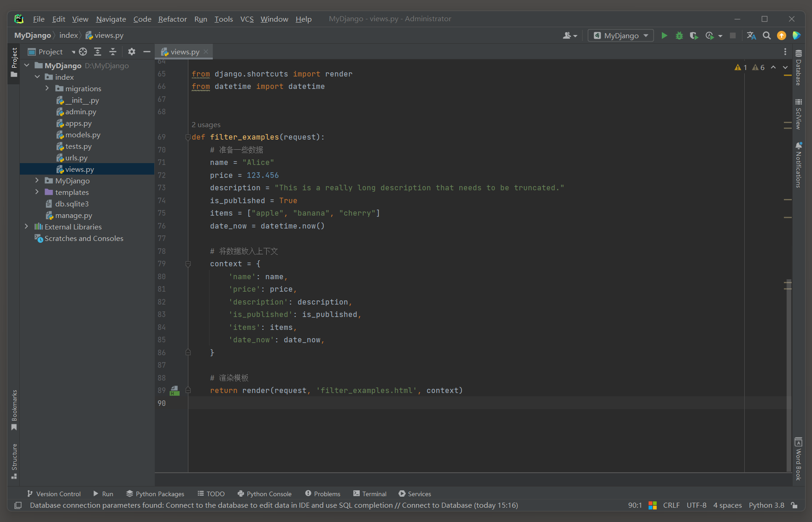
Task: Hide the Project tool window
Action: pyautogui.click(x=147, y=52)
